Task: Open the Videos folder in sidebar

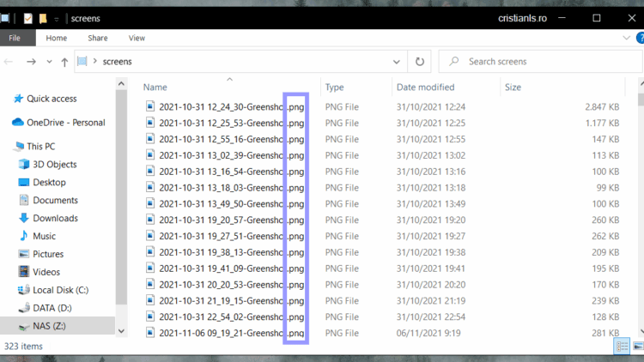Action: (46, 272)
